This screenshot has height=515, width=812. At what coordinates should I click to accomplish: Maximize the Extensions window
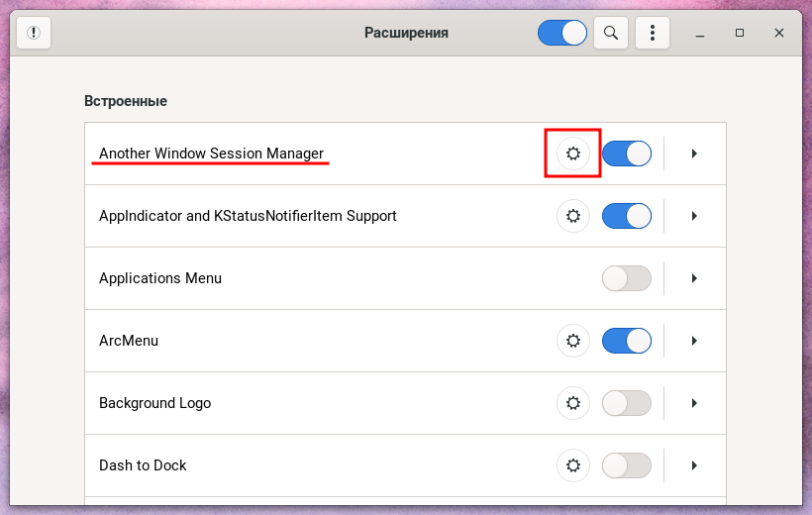pyautogui.click(x=740, y=33)
